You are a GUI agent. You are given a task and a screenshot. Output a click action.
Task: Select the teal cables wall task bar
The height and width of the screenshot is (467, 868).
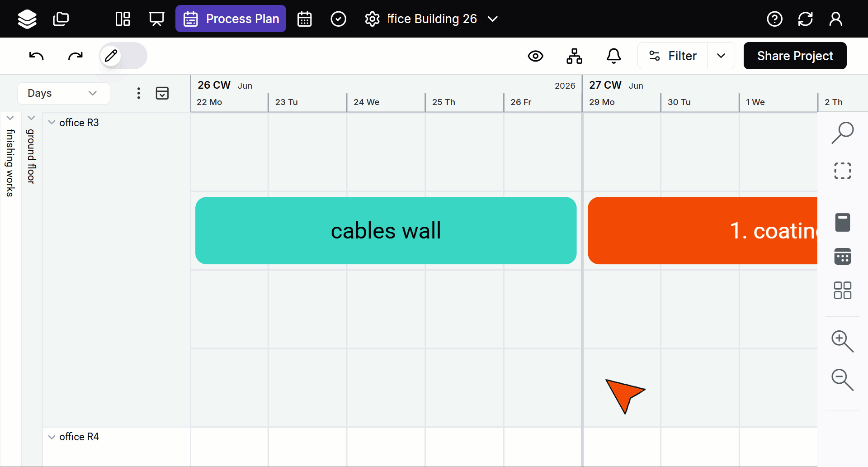(x=386, y=230)
